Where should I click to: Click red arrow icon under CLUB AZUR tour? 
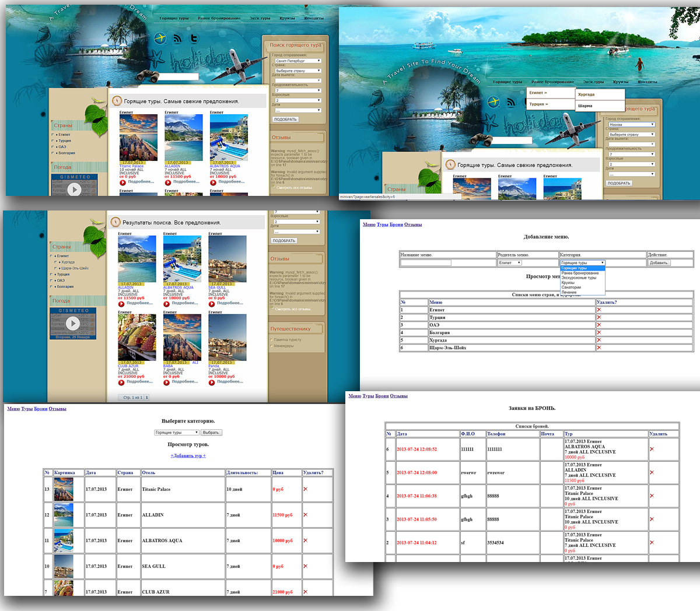[121, 382]
